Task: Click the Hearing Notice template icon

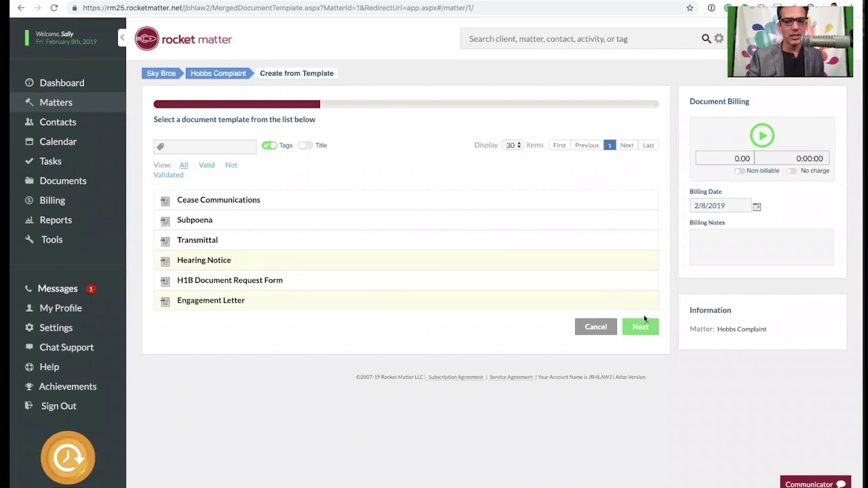Action: [x=165, y=261]
